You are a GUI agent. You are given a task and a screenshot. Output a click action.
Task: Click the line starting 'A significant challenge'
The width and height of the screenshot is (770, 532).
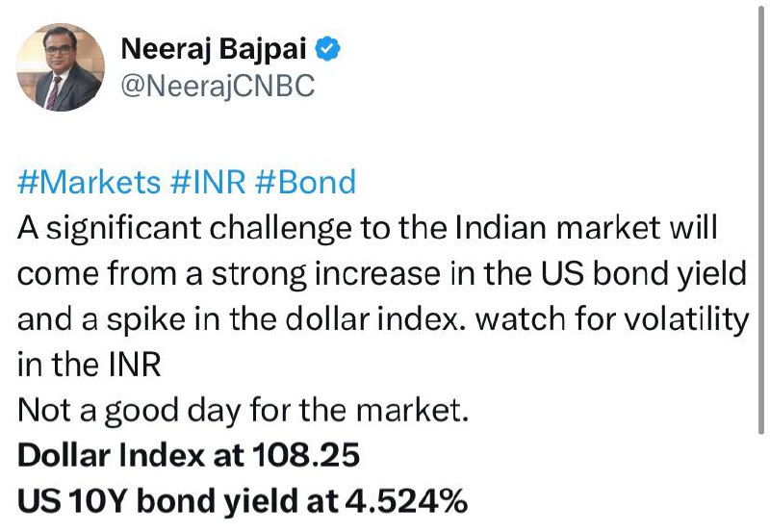(x=368, y=228)
